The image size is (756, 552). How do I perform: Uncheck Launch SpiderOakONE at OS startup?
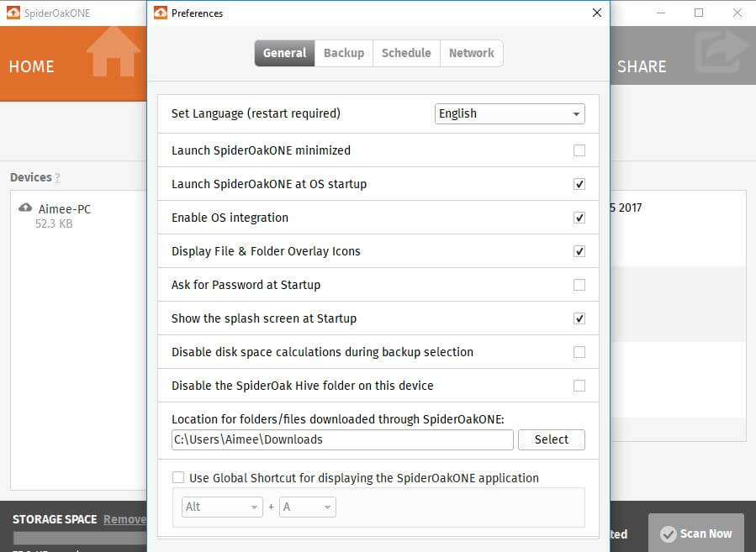pos(579,184)
